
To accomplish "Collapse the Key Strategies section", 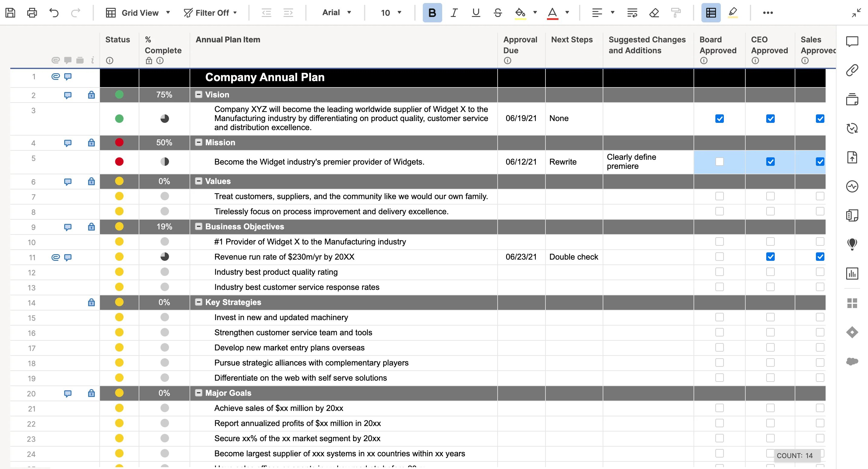I will pyautogui.click(x=198, y=302).
